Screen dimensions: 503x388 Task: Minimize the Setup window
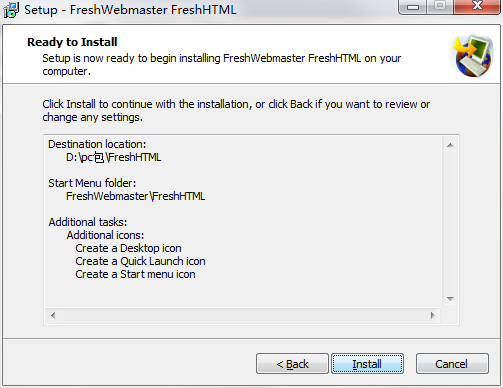[x=413, y=7]
